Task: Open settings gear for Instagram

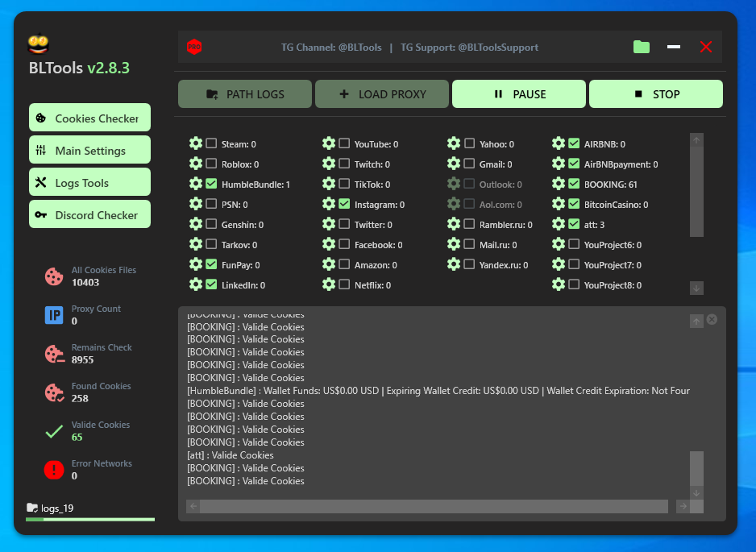Action: (329, 204)
